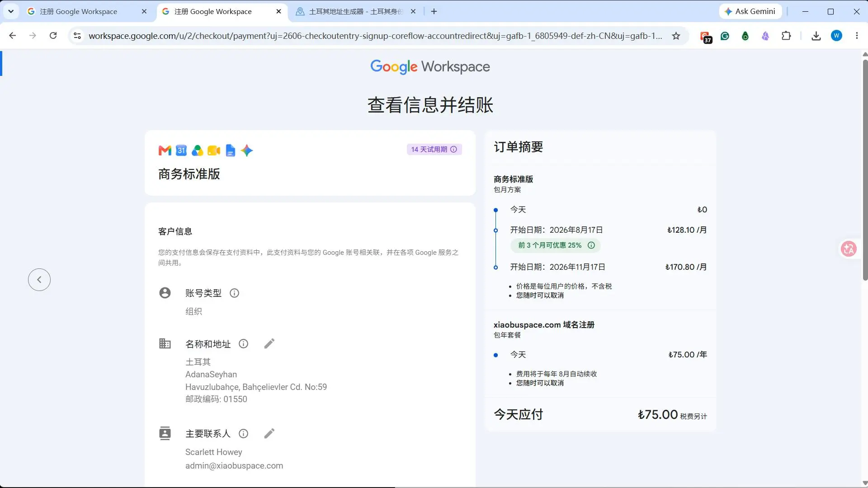Click the 14 天试用期 badge
The width and height of the screenshot is (868, 488).
(434, 150)
